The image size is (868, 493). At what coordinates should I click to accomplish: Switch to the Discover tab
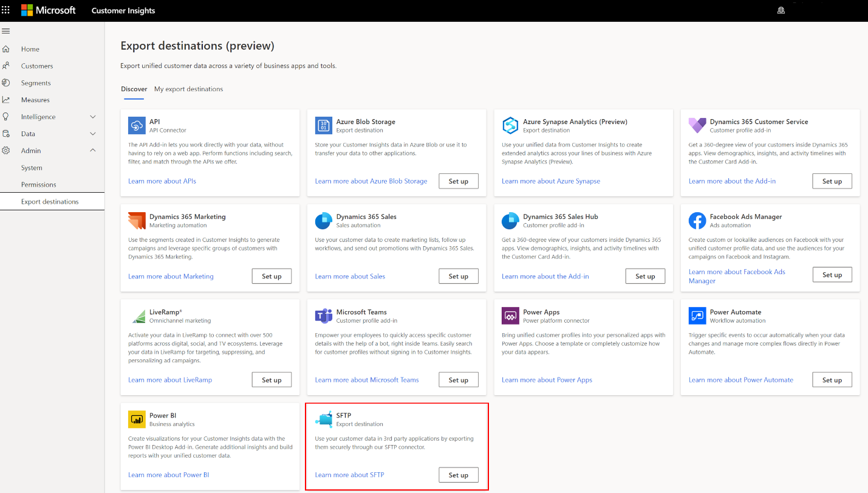point(134,89)
